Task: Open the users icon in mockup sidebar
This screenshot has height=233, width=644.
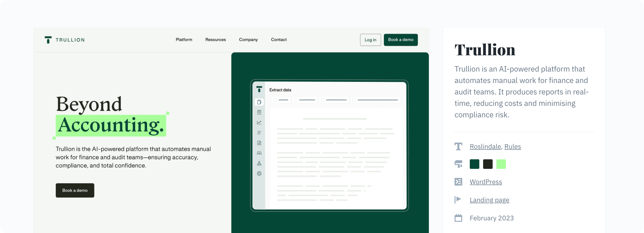Action: click(259, 153)
